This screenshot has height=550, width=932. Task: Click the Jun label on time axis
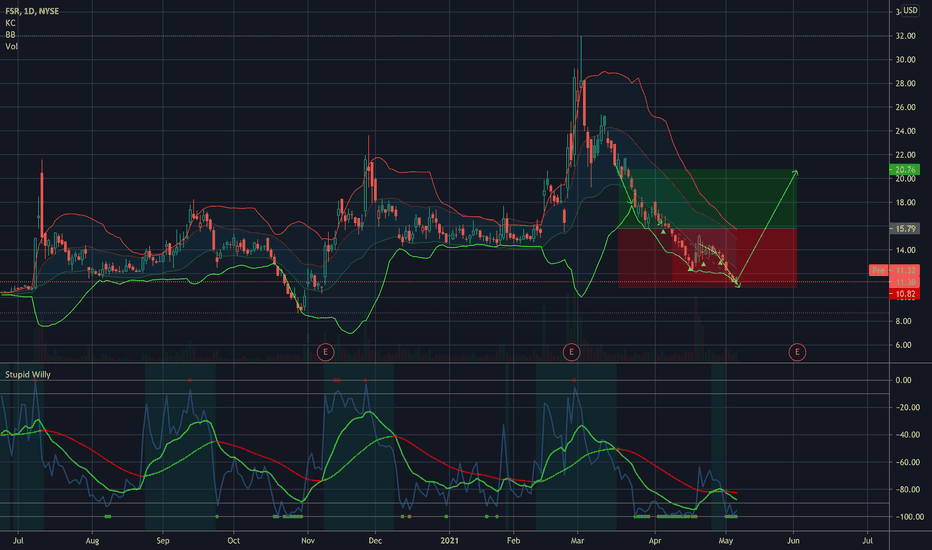[x=793, y=540]
